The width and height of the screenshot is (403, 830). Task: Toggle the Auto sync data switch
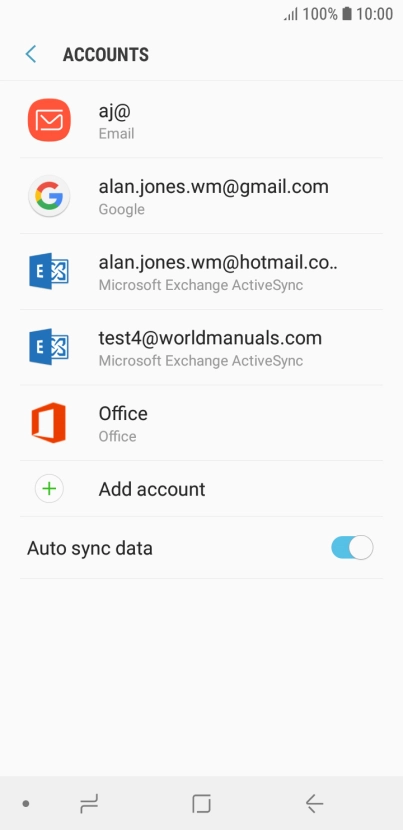(352, 548)
